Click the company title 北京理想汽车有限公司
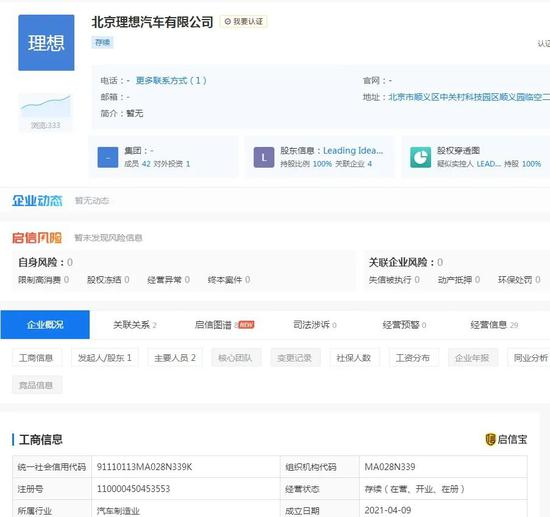Viewport: 550px width, 517px height. pyautogui.click(x=152, y=22)
